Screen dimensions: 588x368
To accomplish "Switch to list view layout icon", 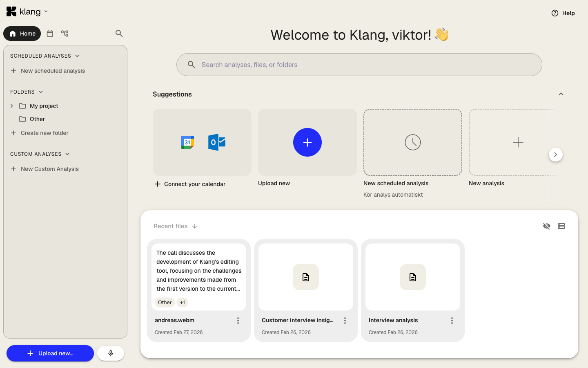I will (561, 226).
